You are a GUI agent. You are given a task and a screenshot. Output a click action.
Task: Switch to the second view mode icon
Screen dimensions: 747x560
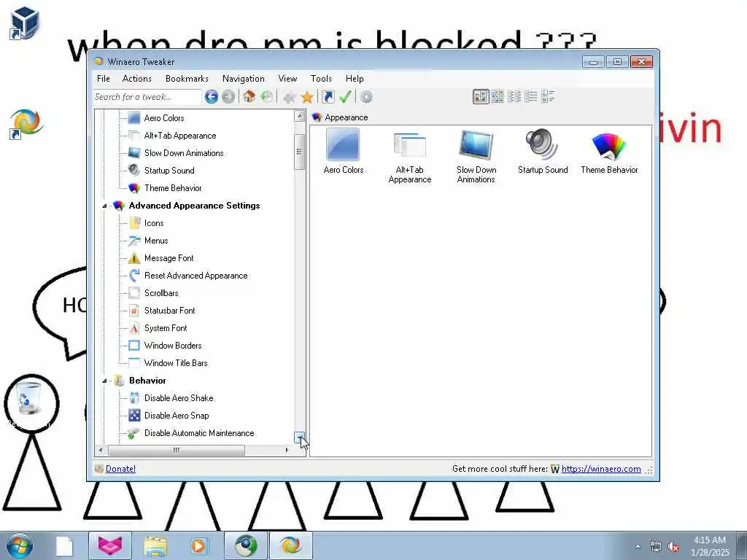(x=497, y=97)
